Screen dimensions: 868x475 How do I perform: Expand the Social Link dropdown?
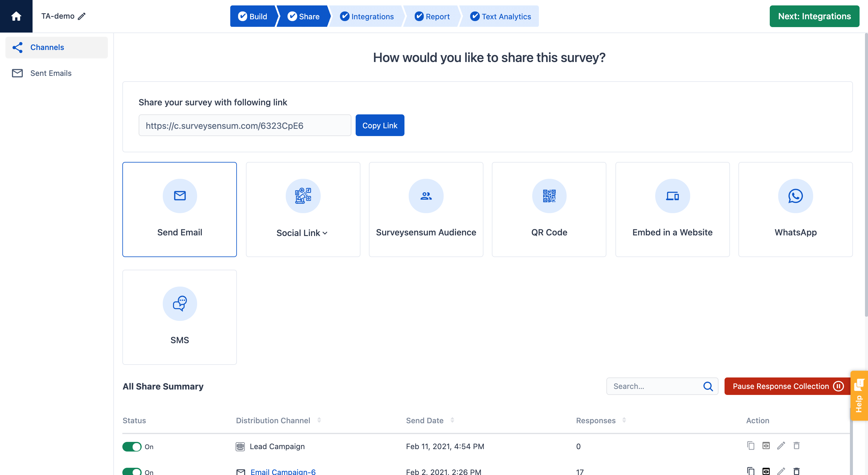(325, 233)
